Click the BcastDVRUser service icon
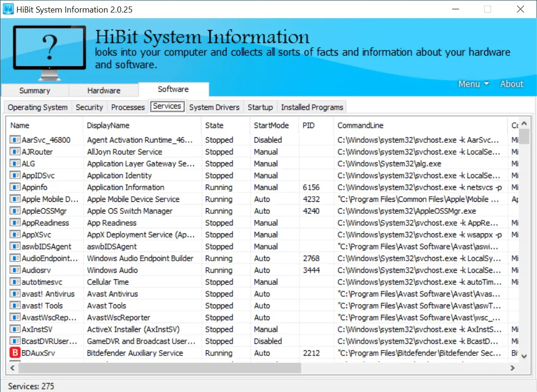Image resolution: width=537 pixels, height=392 pixels. [15, 341]
